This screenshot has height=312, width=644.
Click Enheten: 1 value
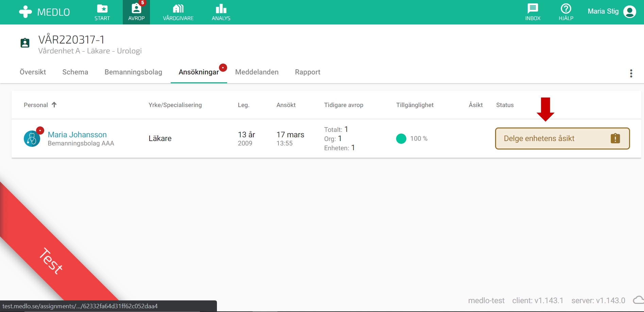(339, 148)
